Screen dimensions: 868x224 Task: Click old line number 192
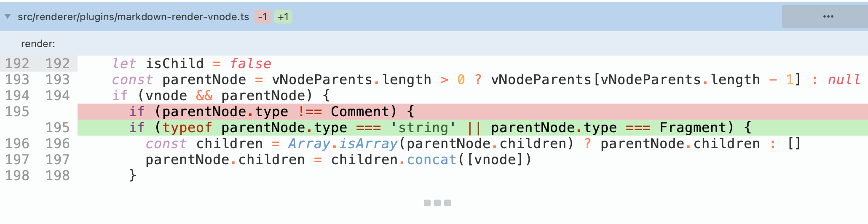point(17,64)
